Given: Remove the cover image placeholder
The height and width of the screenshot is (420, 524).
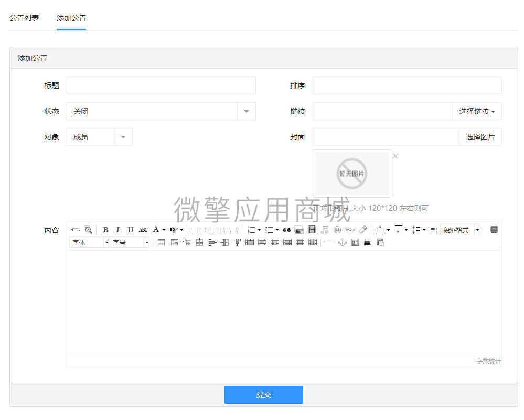Looking at the screenshot, I should [x=395, y=156].
